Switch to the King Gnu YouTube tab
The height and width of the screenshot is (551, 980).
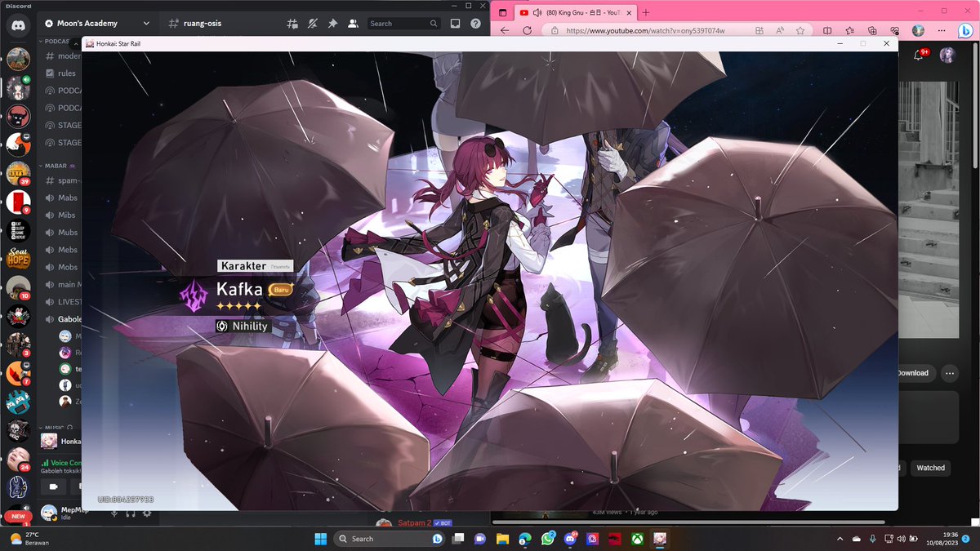pyautogui.click(x=574, y=12)
